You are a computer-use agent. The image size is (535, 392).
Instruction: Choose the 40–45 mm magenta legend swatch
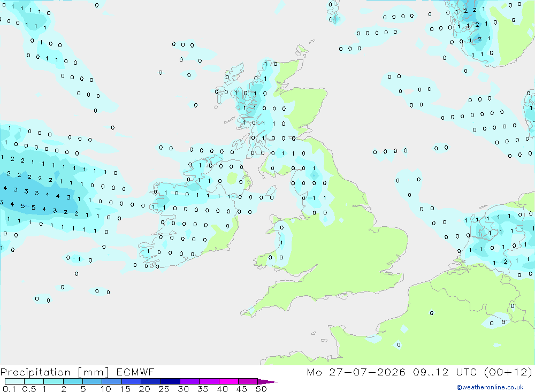(x=228, y=381)
